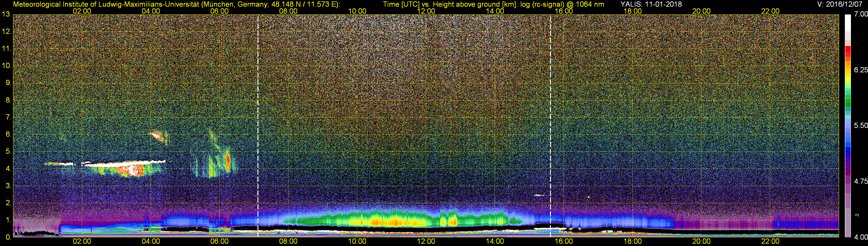Click the 04:00 label on the top time axis

click(x=151, y=11)
